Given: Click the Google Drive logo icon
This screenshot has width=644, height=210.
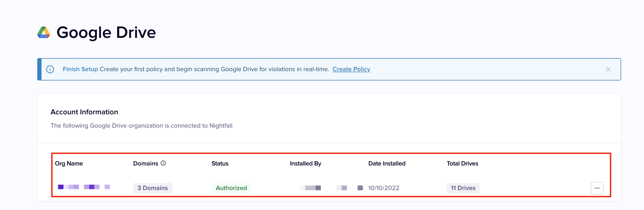Looking at the screenshot, I should tap(44, 32).
